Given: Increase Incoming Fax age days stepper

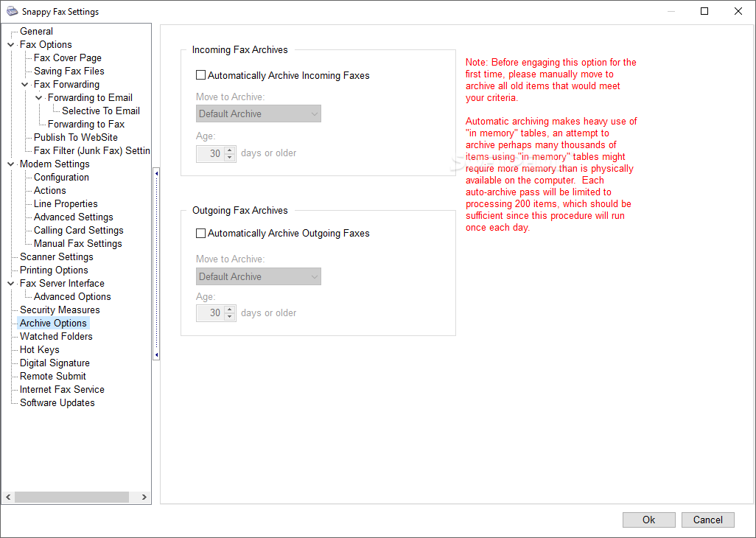Looking at the screenshot, I should tap(230, 150).
